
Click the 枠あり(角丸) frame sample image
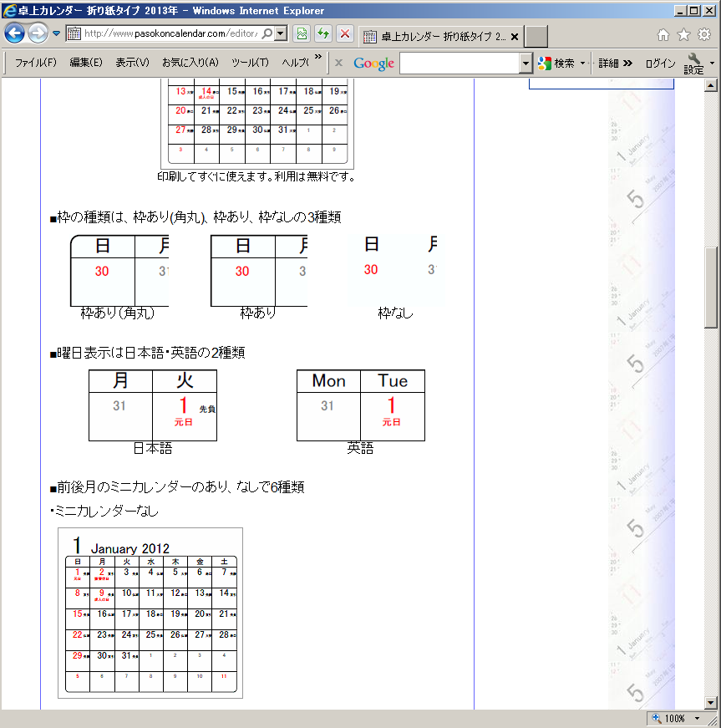point(119,271)
